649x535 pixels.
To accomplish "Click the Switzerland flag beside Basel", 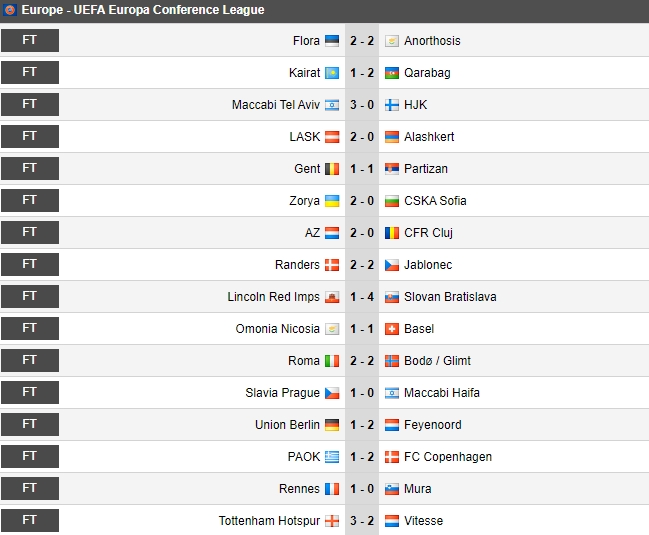I will pyautogui.click(x=392, y=329).
